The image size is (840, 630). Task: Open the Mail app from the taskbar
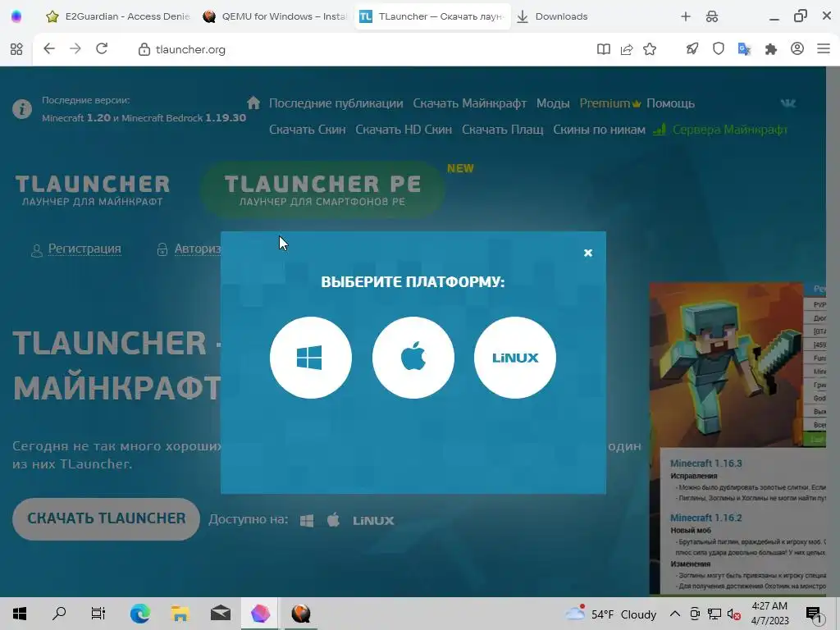[x=220, y=614]
